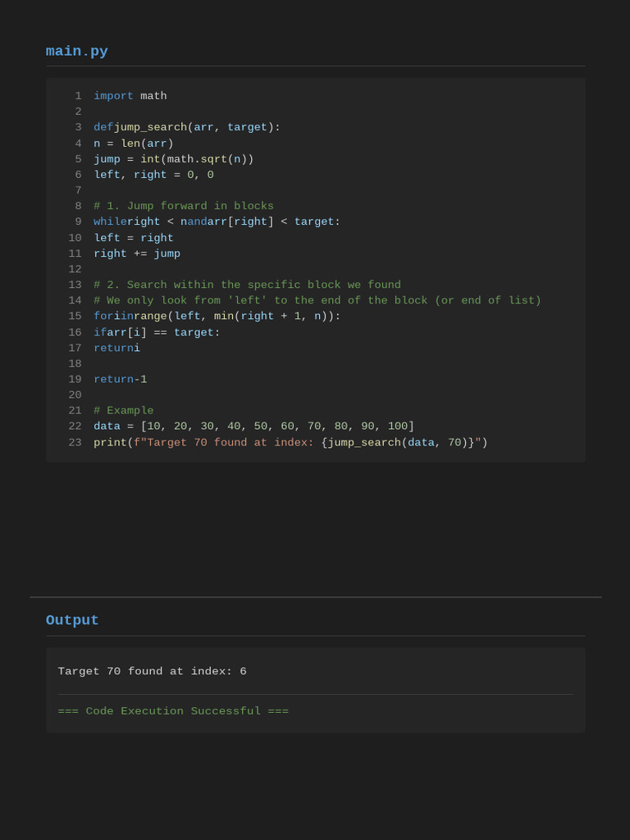Click the 'Code Execution Successful' status message
630x840 pixels.
click(x=173, y=711)
